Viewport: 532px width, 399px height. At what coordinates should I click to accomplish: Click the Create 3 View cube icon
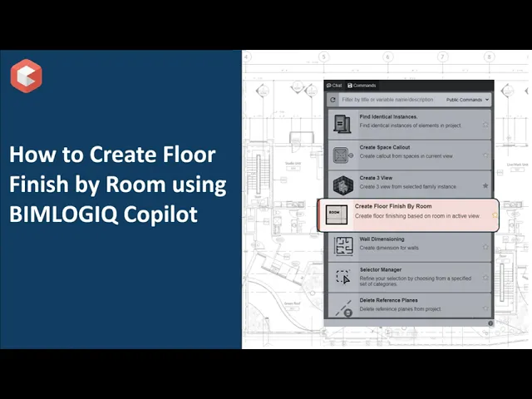pyautogui.click(x=343, y=185)
